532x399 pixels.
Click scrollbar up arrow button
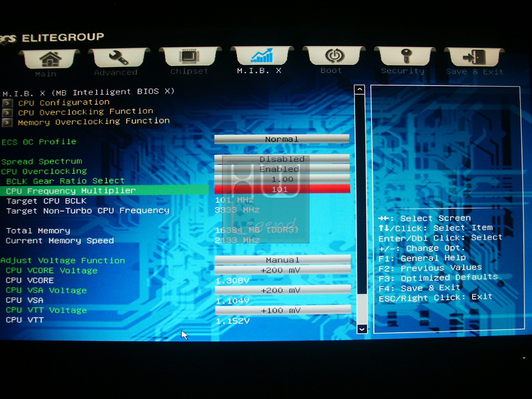point(360,89)
